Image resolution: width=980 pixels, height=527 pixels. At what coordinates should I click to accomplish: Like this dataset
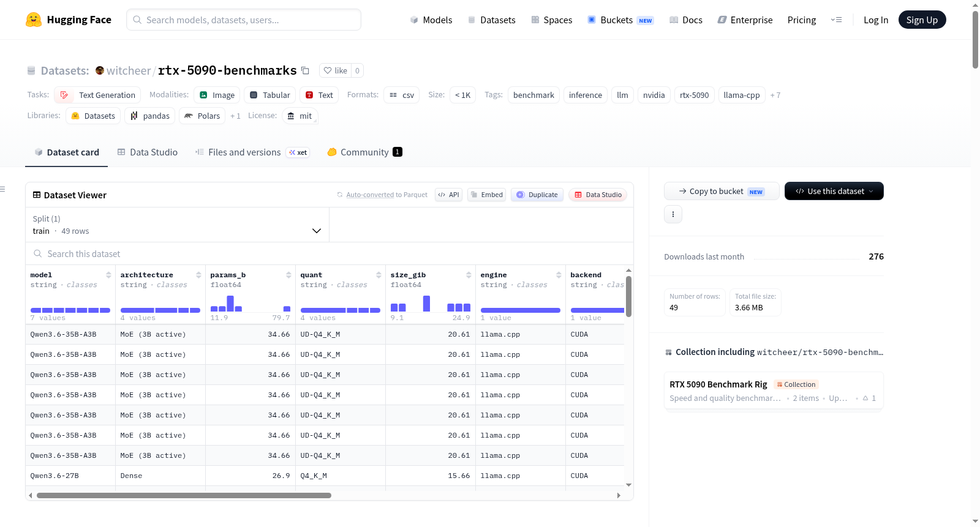[x=335, y=70]
